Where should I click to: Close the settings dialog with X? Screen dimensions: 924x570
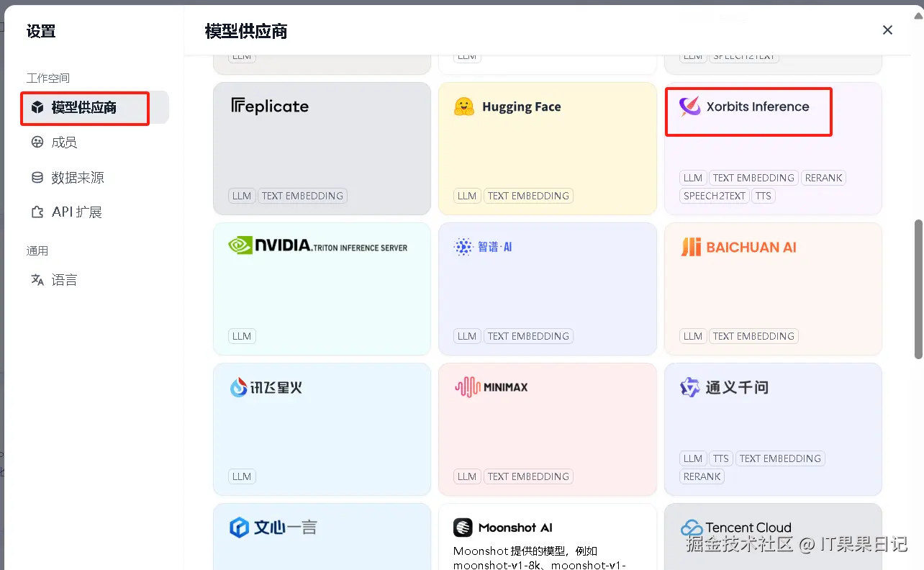[x=887, y=30]
